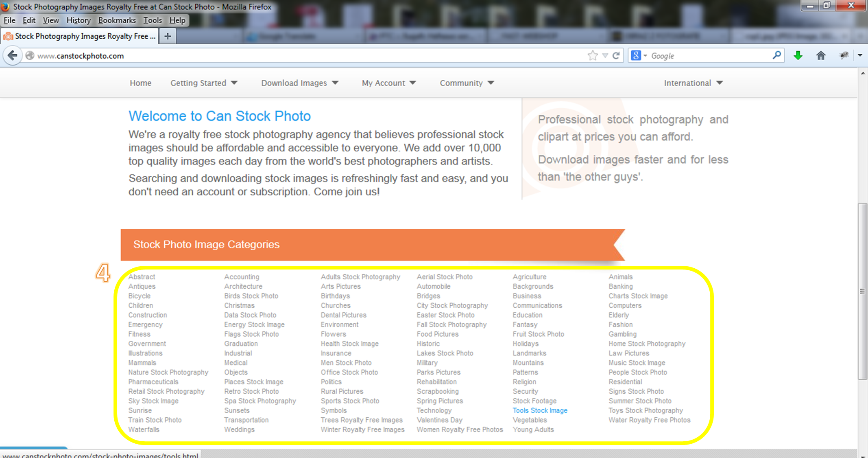Screen dimensions: 868x458
Task: Open the City Stock Photography link
Action: (x=452, y=305)
